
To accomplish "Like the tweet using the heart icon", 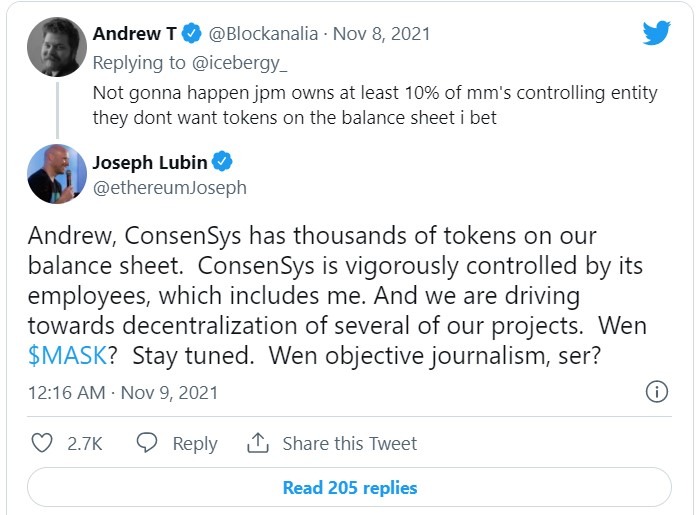I will [x=42, y=443].
